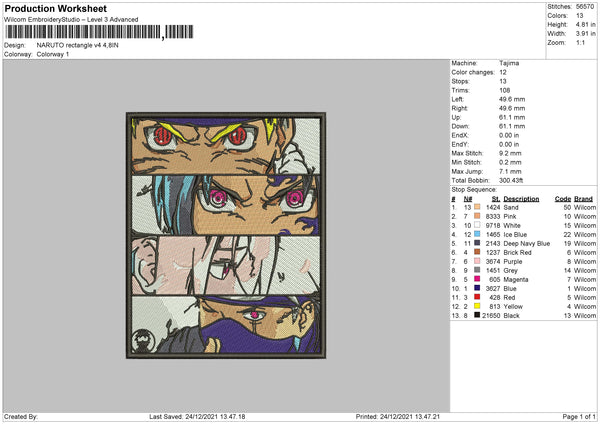Click the 'Printed: 24/12/2021 13.47.21' text
The height and width of the screenshot is (424, 600).
point(398,417)
